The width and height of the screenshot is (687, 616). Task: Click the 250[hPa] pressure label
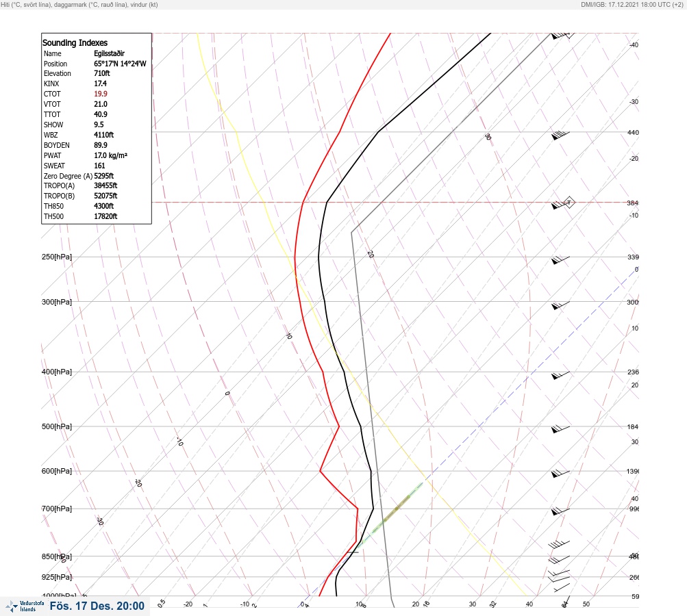click(x=57, y=257)
